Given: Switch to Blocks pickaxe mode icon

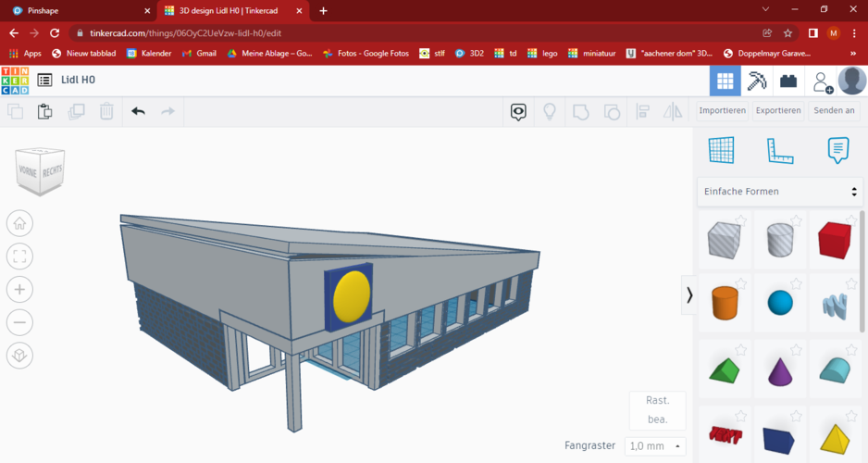Looking at the screenshot, I should 756,81.
